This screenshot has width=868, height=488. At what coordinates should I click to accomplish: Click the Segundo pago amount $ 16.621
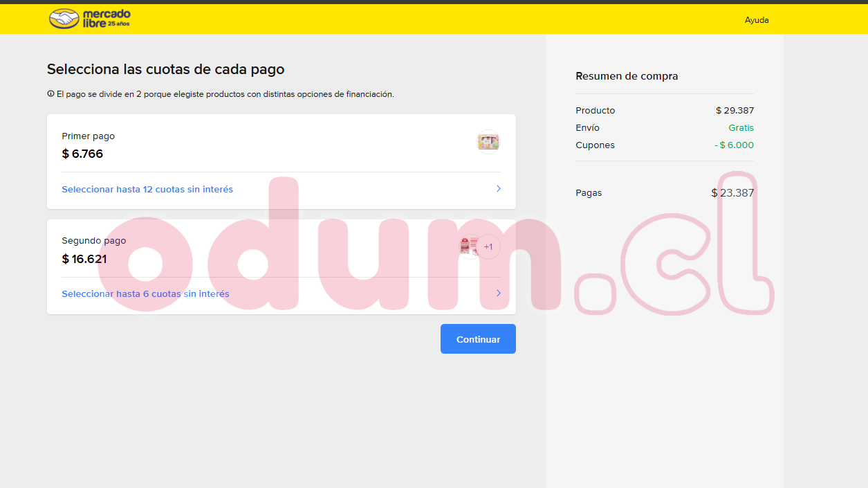(x=84, y=259)
